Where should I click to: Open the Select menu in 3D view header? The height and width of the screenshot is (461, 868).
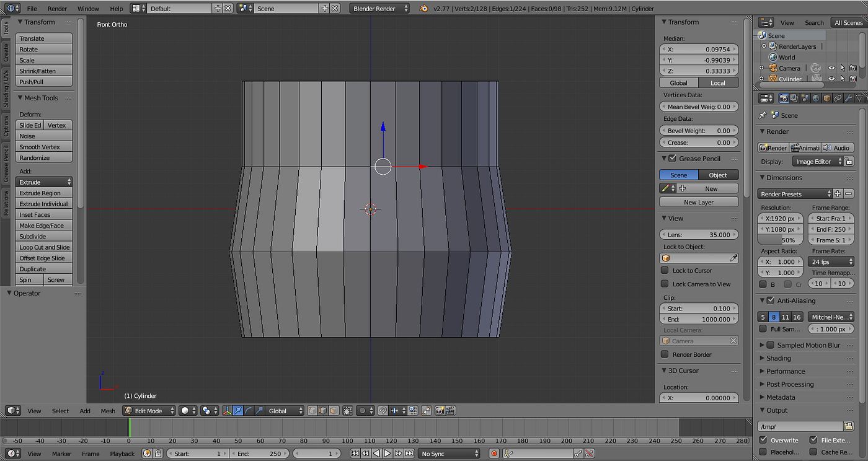[61, 411]
